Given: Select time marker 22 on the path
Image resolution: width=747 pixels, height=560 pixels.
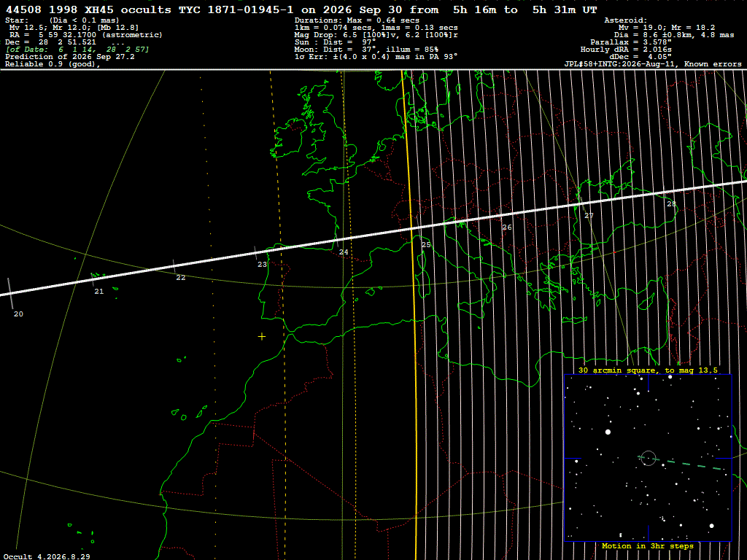Looking at the screenshot, I should pos(181,278).
